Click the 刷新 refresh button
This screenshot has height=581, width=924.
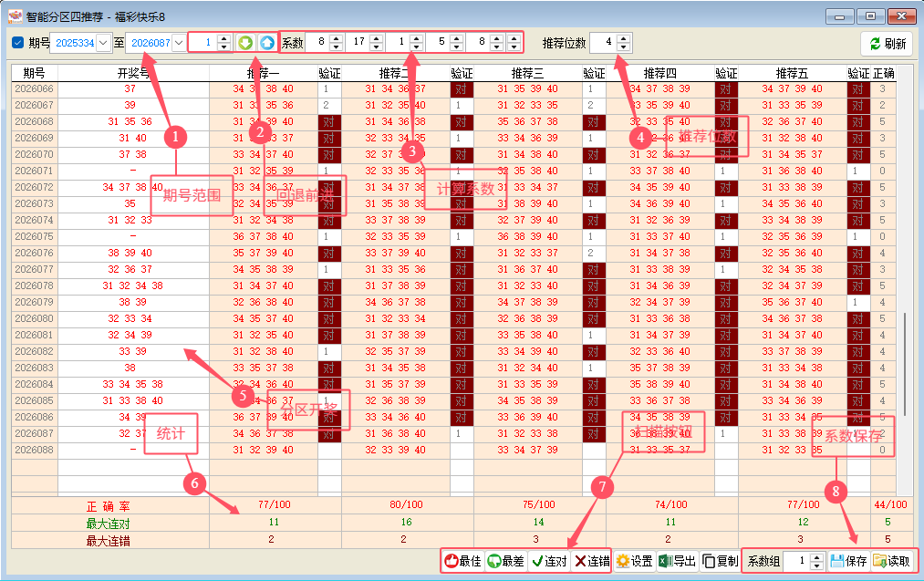887,44
